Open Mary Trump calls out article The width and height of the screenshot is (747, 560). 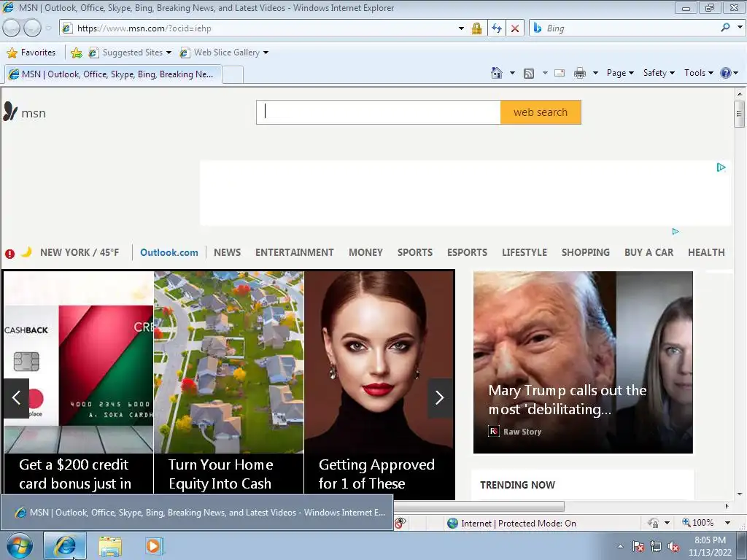tap(583, 362)
